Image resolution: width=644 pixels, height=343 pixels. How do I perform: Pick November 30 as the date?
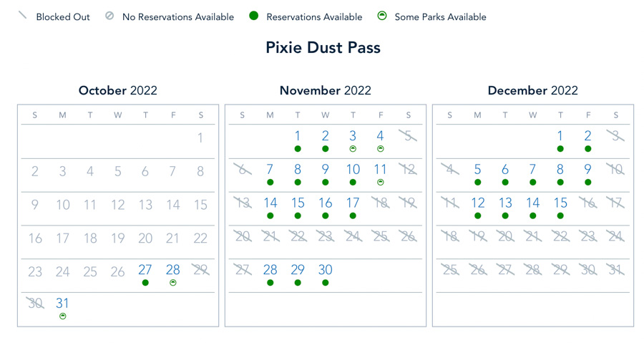pyautogui.click(x=326, y=270)
